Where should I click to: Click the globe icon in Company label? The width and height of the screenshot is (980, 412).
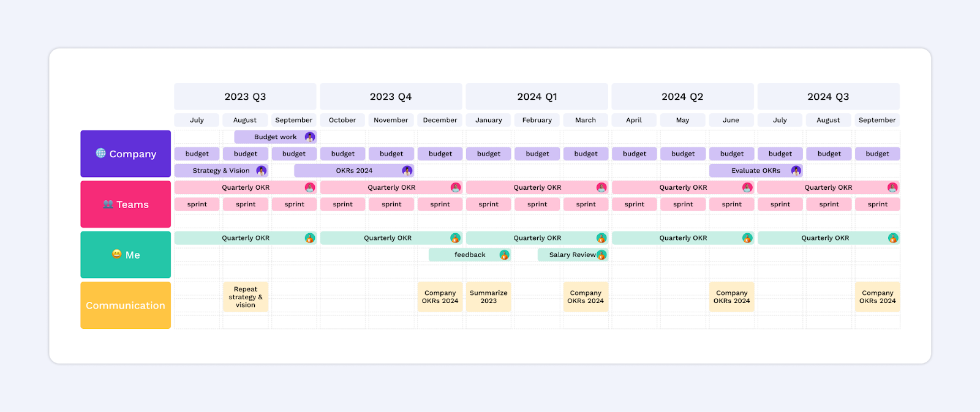click(101, 153)
